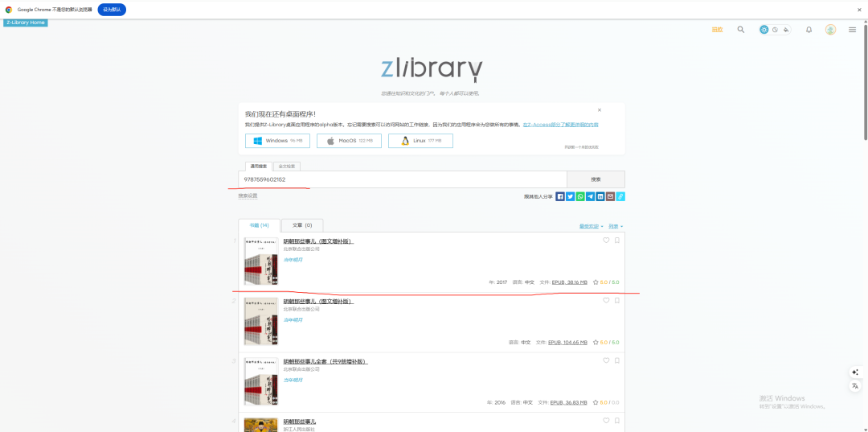Open the hamburger main menu
The width and height of the screenshot is (868, 432).
tap(853, 30)
